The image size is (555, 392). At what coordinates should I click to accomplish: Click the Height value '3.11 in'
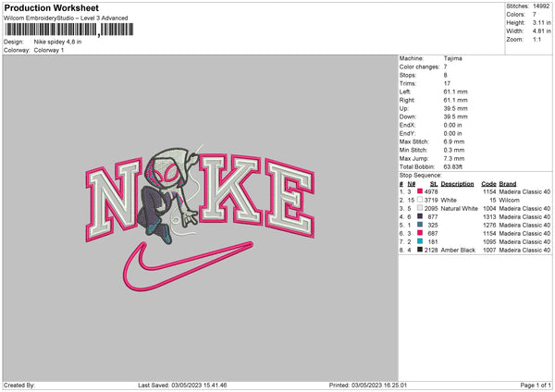click(541, 22)
